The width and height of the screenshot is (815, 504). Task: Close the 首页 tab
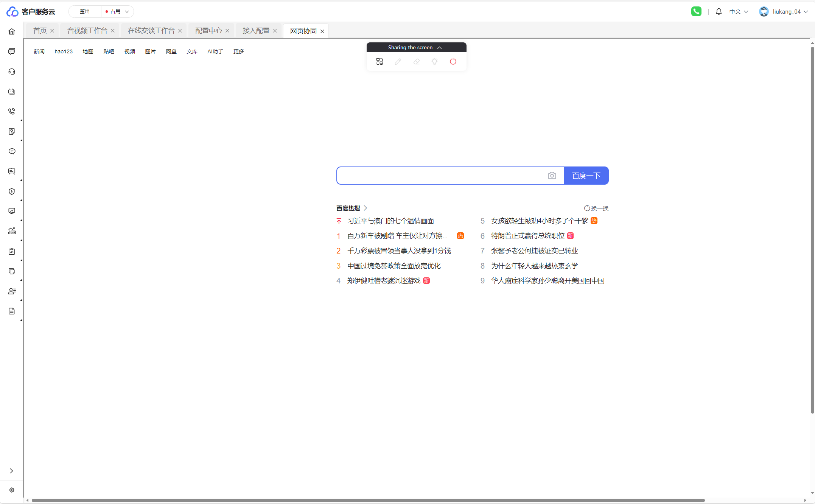(52, 31)
